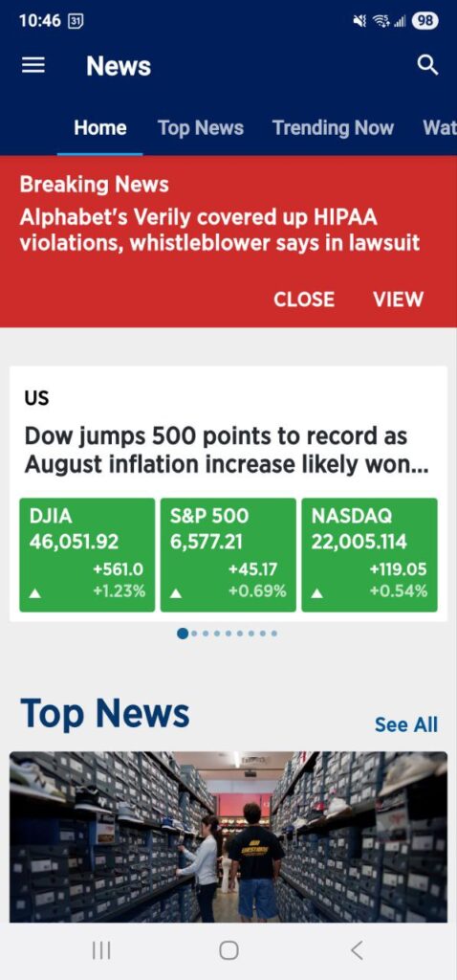Viewport: 457px width, 980px height.
Task: Tap the muted sound status icon
Action: [x=359, y=21]
